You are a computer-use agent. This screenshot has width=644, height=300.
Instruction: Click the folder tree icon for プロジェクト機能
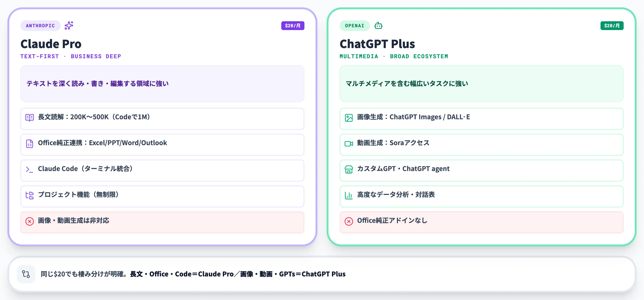30,195
